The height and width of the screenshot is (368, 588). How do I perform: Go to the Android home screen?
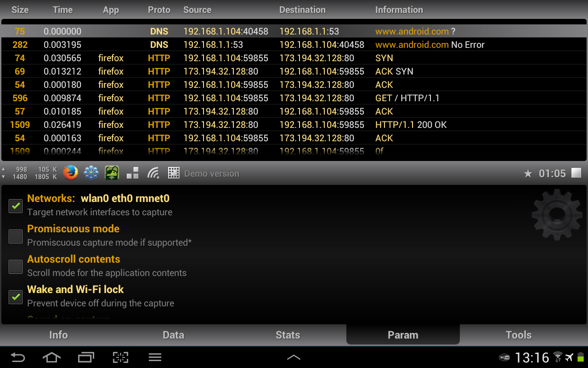[x=51, y=357]
